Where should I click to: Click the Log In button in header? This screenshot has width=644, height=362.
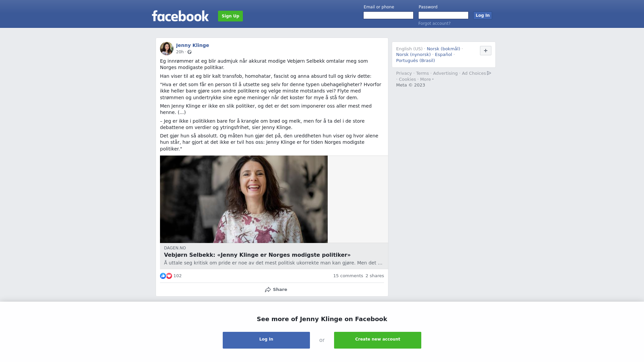[483, 15]
